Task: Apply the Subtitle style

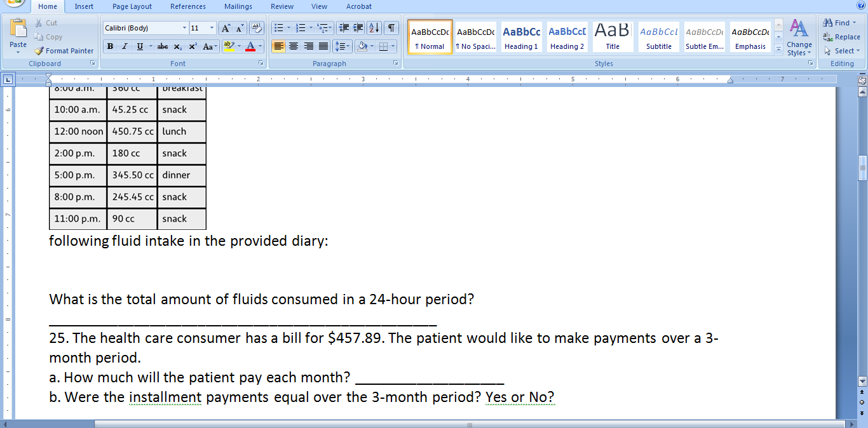Action: [659, 37]
